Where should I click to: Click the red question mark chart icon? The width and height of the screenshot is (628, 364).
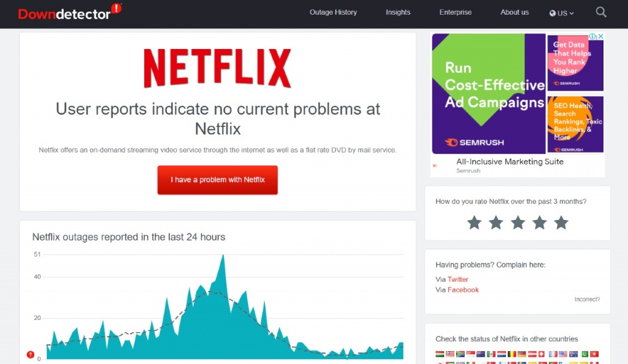pos(31,355)
